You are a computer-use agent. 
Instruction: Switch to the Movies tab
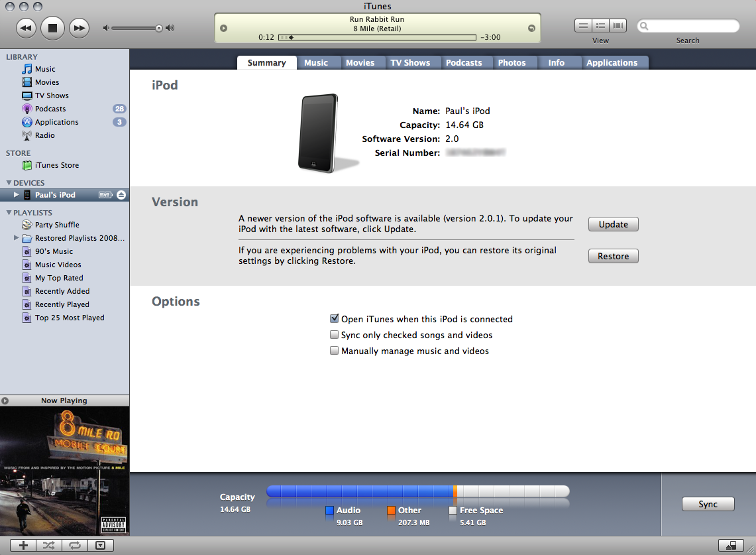[x=360, y=63]
